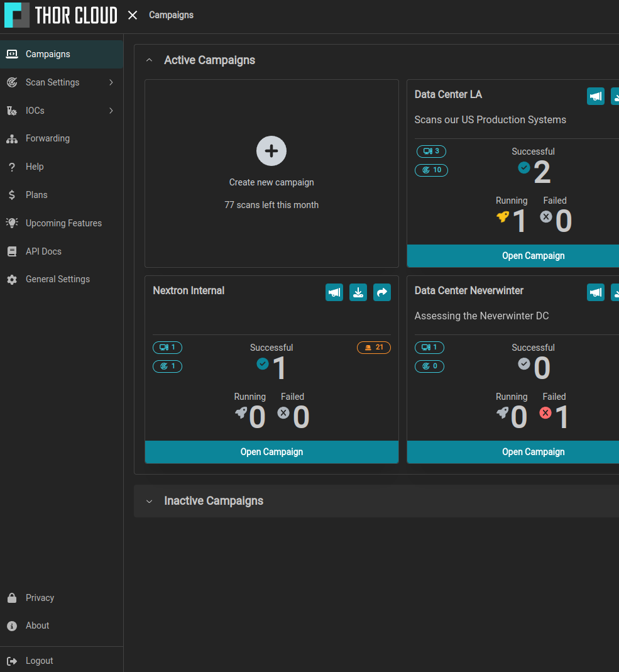Expand the Inactive Campaigns section
The width and height of the screenshot is (619, 672).
coord(149,501)
